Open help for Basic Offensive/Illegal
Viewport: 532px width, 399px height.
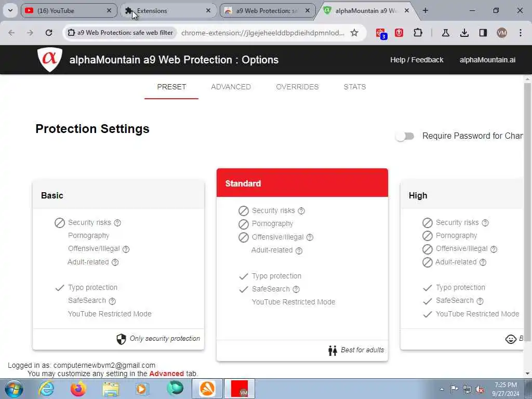tap(126, 249)
